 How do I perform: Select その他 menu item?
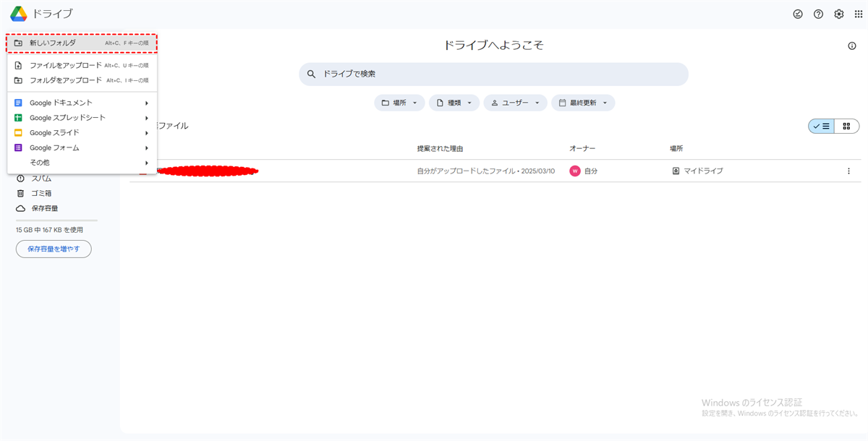82,163
